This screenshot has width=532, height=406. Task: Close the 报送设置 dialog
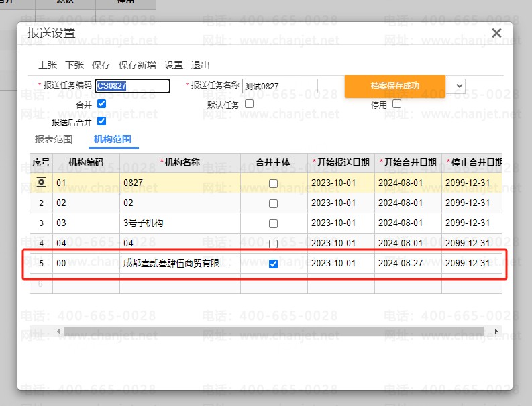[496, 33]
